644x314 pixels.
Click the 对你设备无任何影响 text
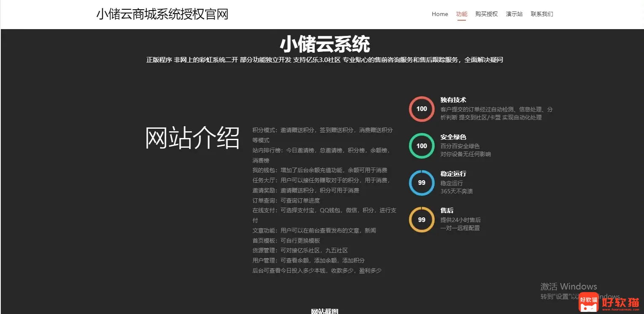click(x=465, y=154)
